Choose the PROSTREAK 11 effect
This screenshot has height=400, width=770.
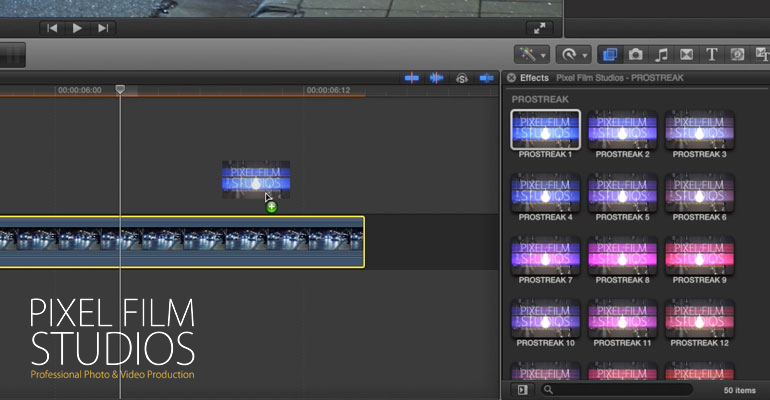click(x=622, y=318)
